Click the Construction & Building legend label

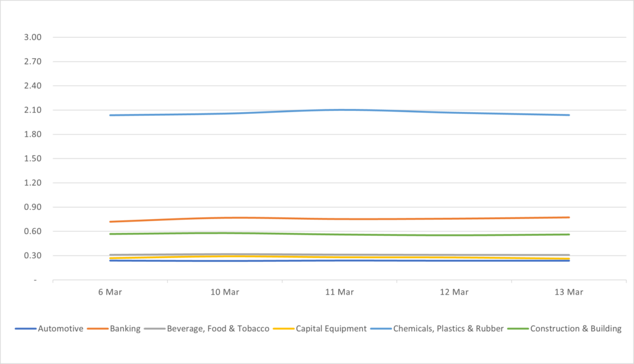(x=575, y=329)
